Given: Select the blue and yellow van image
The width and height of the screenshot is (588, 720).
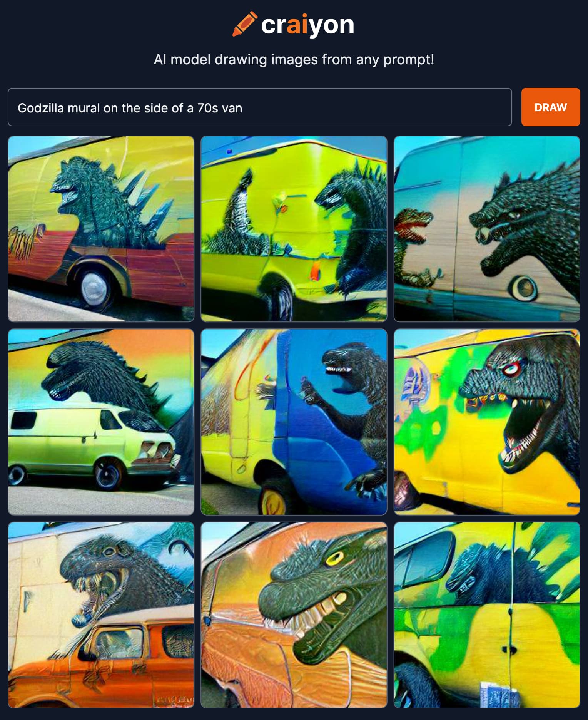Looking at the screenshot, I should [x=294, y=422].
